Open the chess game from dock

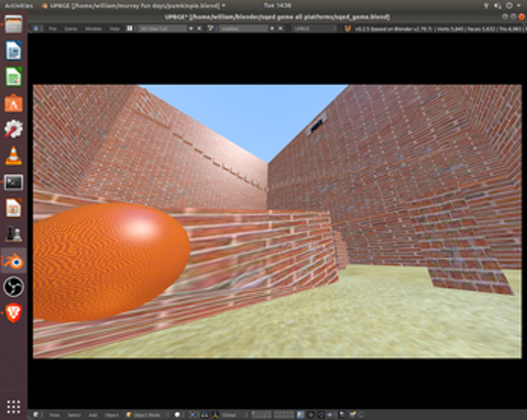coord(14,234)
